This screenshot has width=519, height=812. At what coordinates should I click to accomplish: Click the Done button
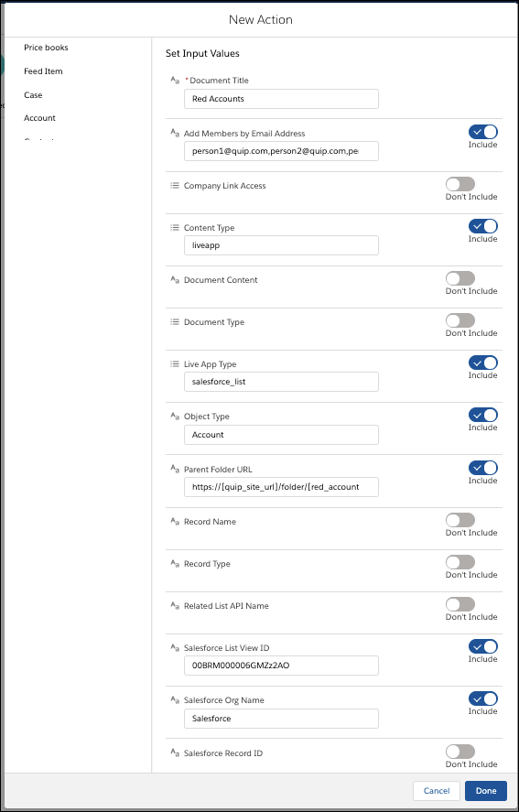pos(486,791)
